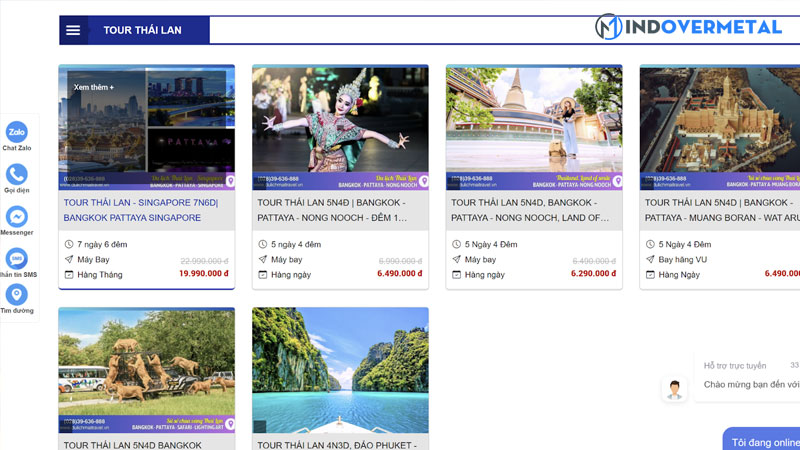Open the white temple tour thumbnail

[x=534, y=128]
